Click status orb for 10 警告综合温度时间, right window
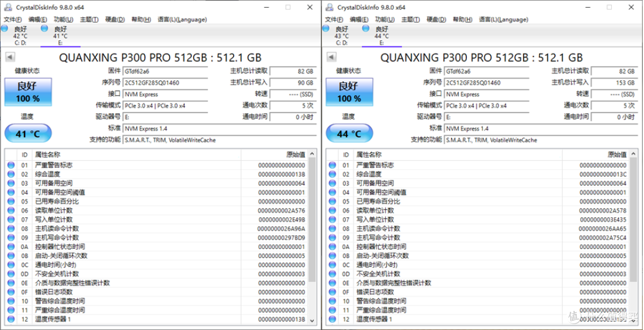Viewport: 644px width, 330px height. coord(332,301)
